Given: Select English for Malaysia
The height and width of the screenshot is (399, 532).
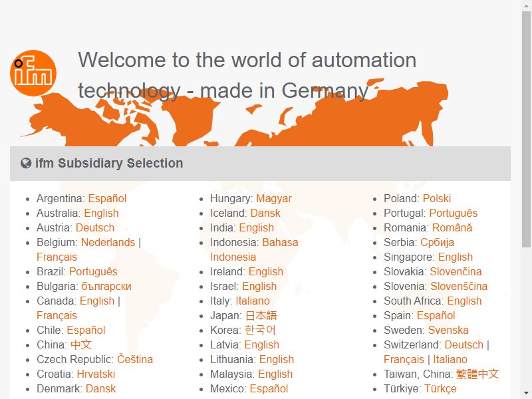Looking at the screenshot, I should click(x=275, y=374).
